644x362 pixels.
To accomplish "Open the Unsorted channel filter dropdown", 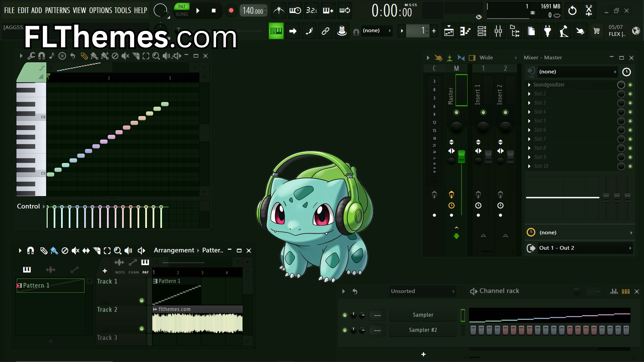I will [x=423, y=291].
